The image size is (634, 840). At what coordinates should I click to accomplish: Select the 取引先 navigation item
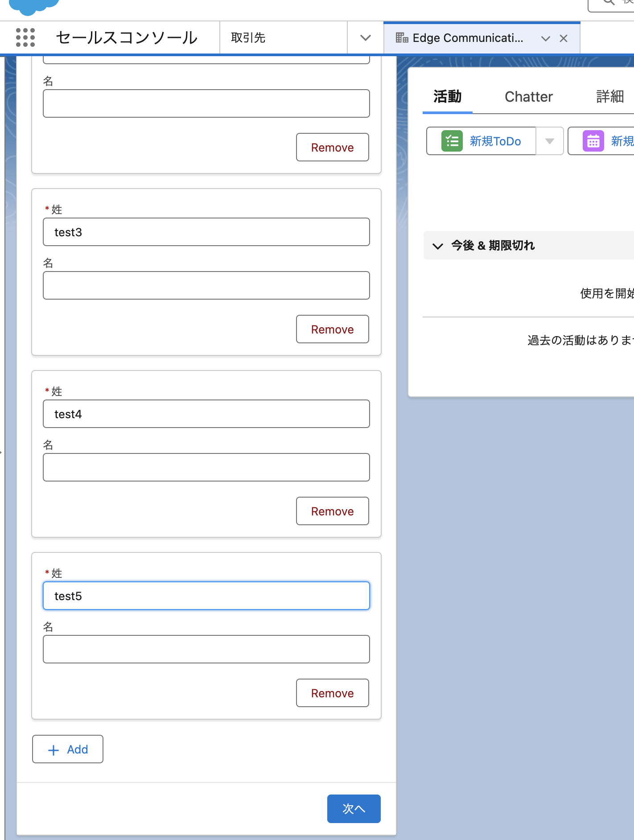pyautogui.click(x=248, y=38)
